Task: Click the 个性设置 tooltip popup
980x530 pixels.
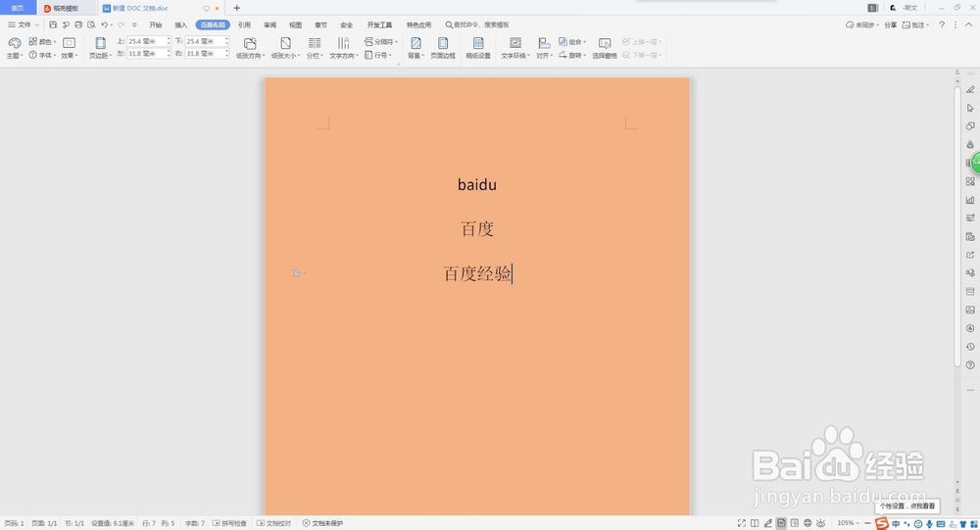Action: coord(906,506)
